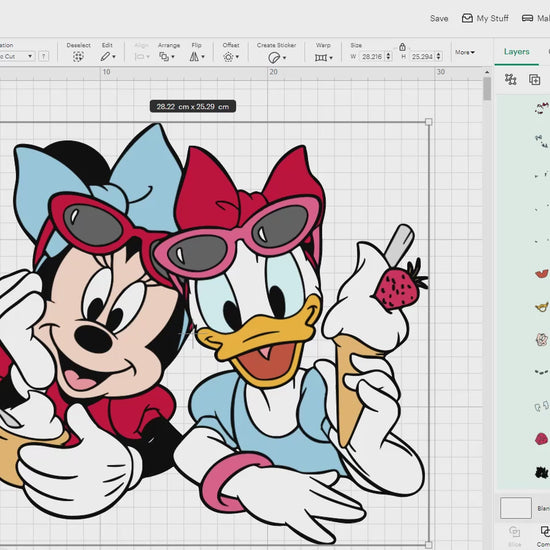This screenshot has width=550, height=550.
Task: Click the scrollbar up arrow
Action: [x=487, y=72]
